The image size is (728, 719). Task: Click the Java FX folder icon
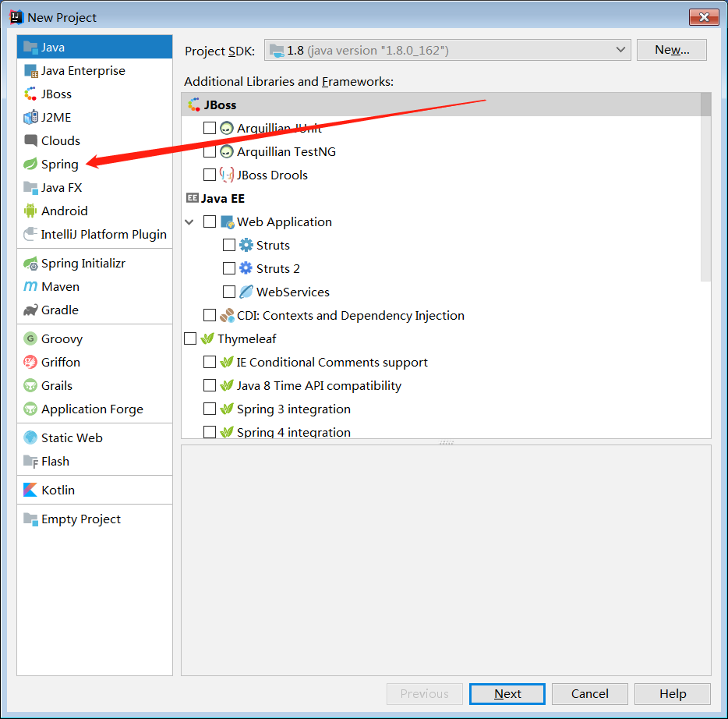tap(30, 188)
